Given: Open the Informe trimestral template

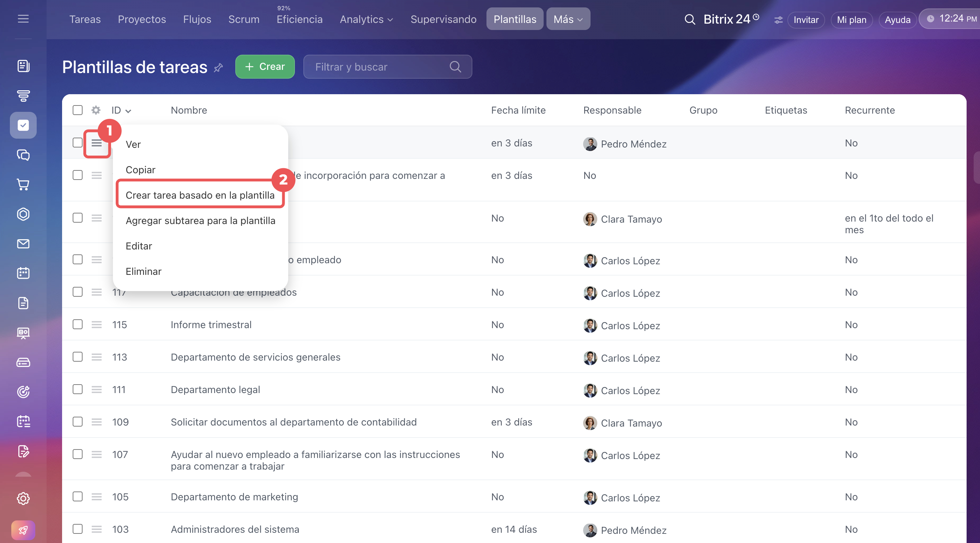Looking at the screenshot, I should [211, 325].
